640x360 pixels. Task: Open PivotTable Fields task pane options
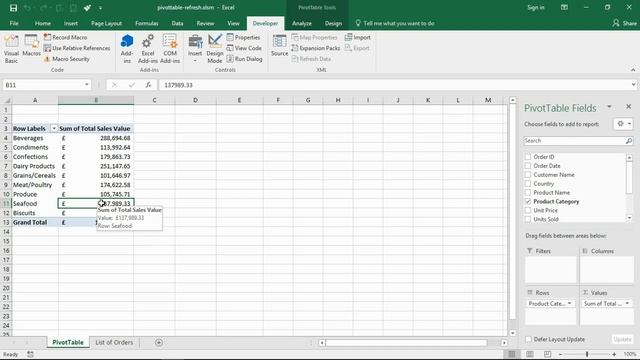click(x=609, y=107)
